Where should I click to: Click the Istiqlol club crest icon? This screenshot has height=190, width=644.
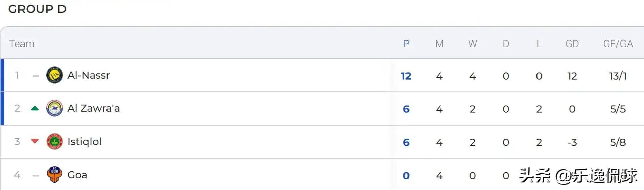pos(54,142)
